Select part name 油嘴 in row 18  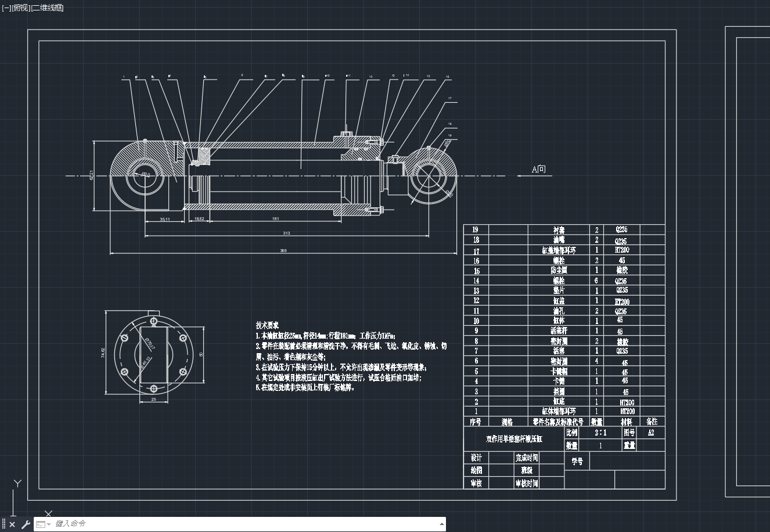click(x=559, y=240)
